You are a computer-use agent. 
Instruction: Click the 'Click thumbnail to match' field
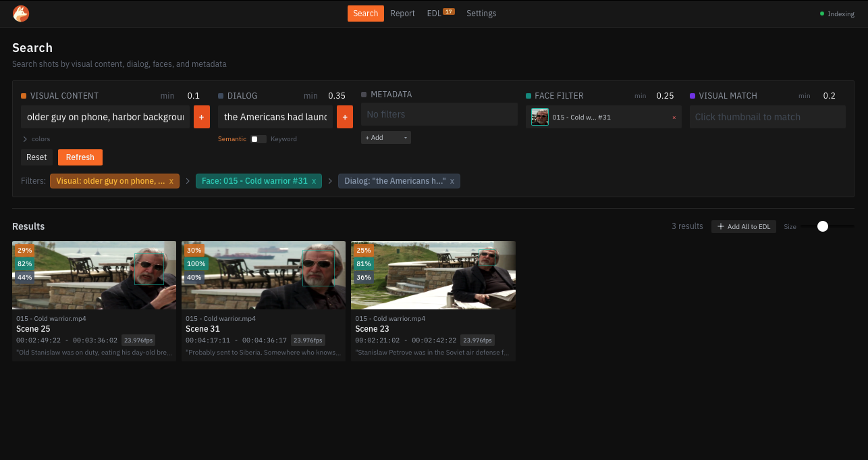(x=767, y=116)
